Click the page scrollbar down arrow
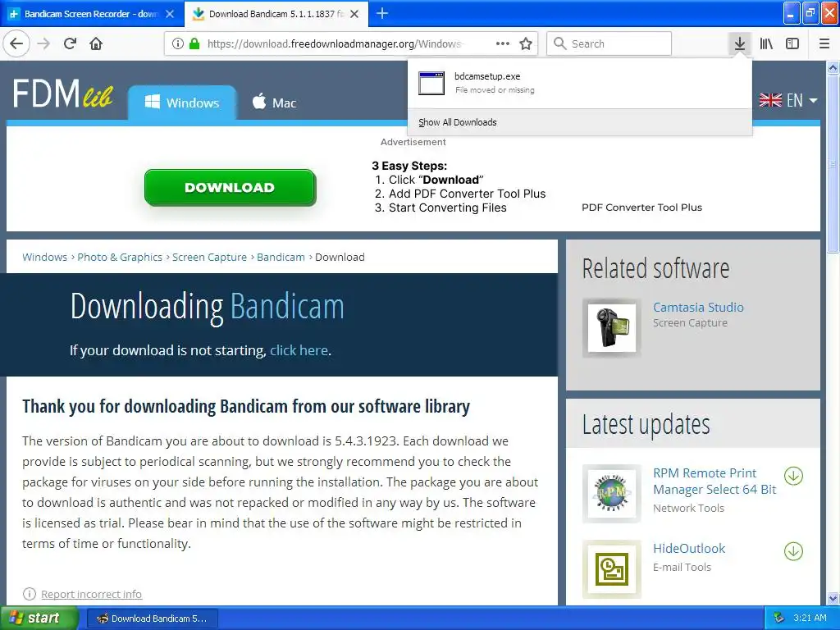 click(x=833, y=598)
